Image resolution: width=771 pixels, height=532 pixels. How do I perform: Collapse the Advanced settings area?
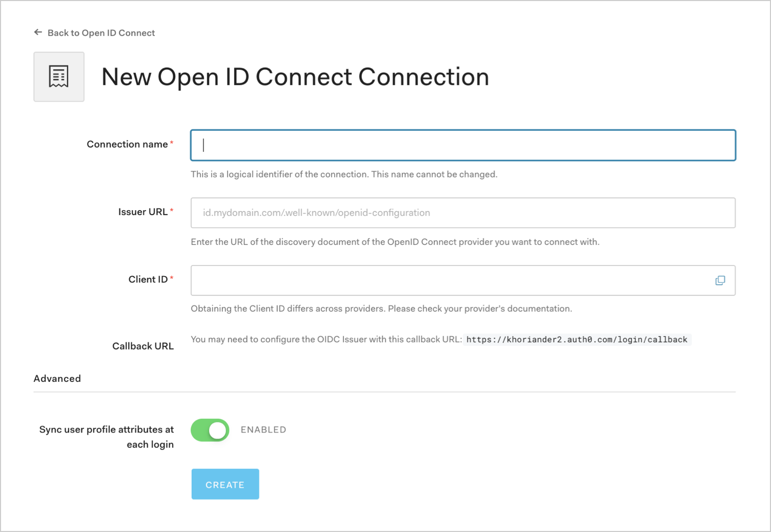point(57,378)
